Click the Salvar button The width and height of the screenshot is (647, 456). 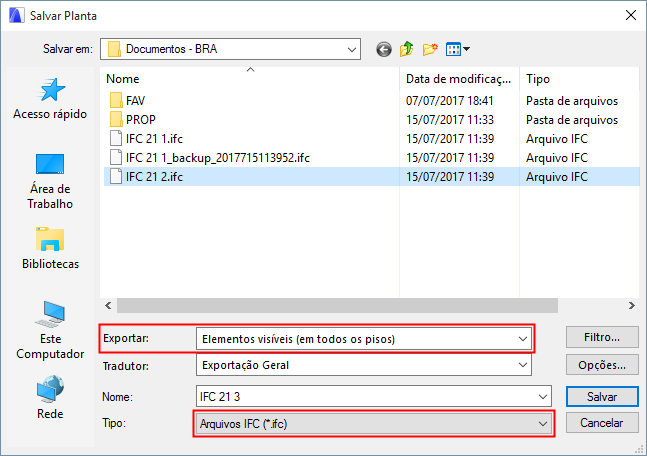(601, 397)
